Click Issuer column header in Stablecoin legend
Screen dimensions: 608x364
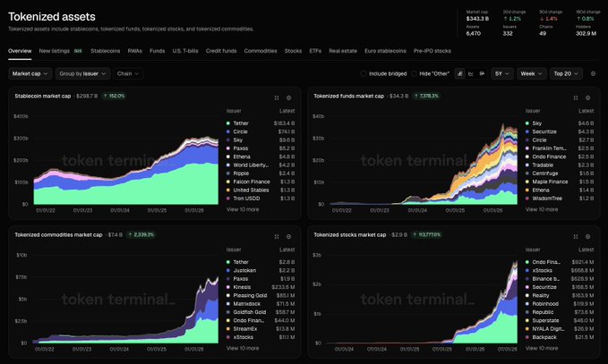click(x=234, y=111)
